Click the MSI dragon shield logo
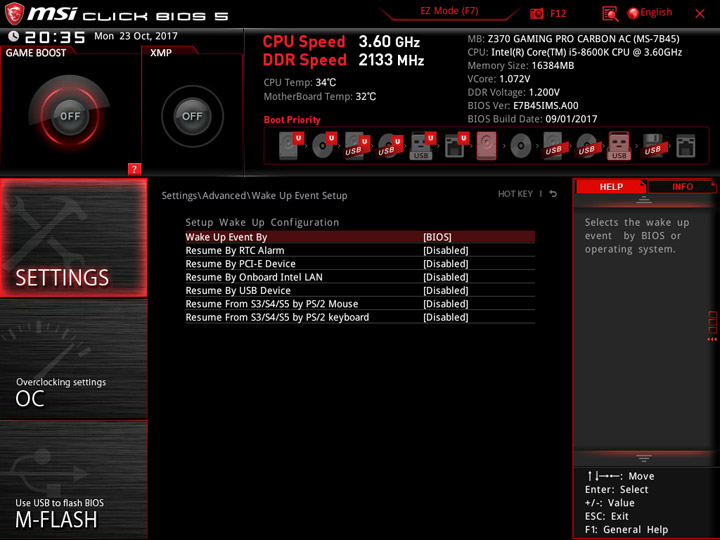The width and height of the screenshot is (720, 540). tap(14, 14)
